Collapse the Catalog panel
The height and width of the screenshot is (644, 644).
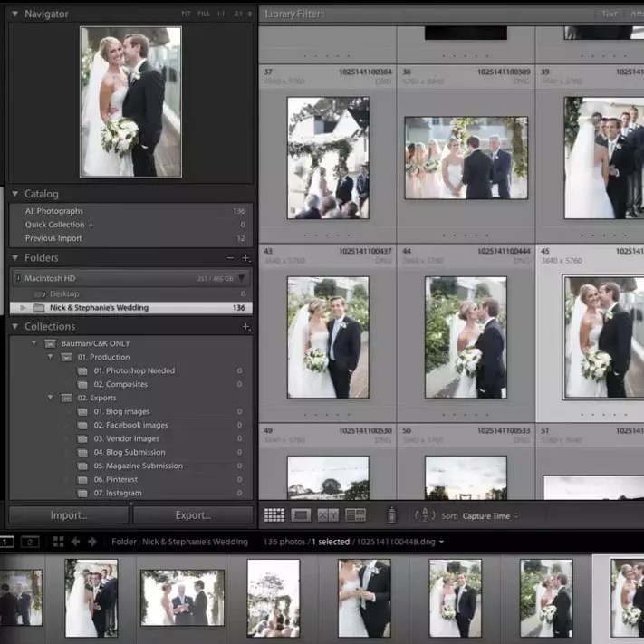(x=15, y=194)
